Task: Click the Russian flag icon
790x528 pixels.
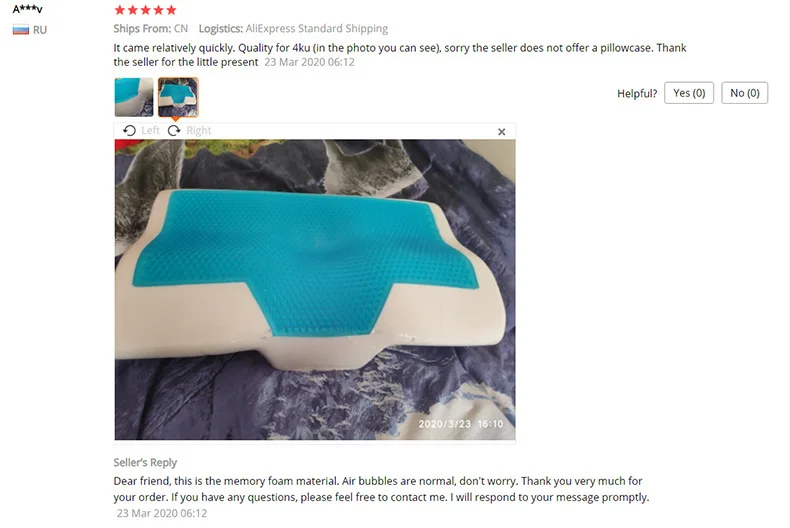Action: pos(21,30)
